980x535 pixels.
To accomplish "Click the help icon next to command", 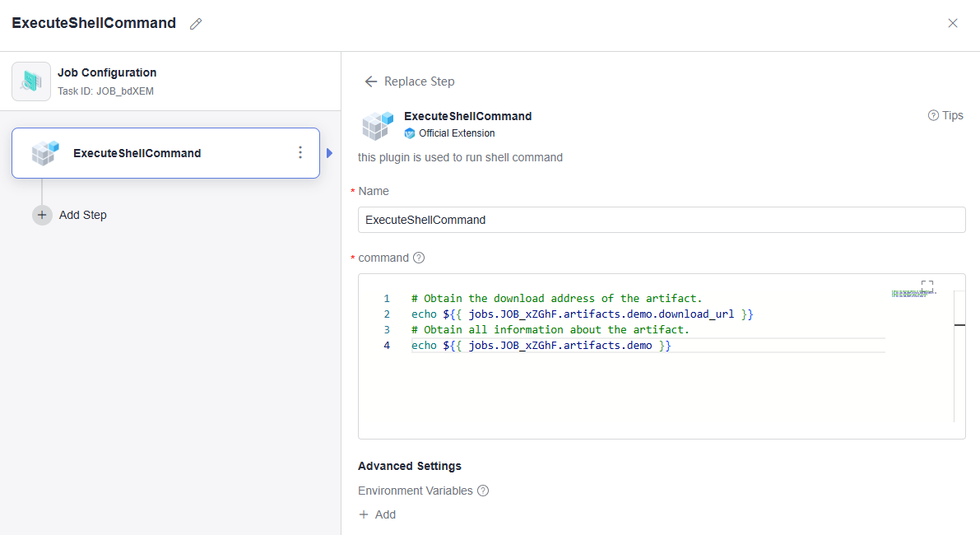I will (419, 258).
